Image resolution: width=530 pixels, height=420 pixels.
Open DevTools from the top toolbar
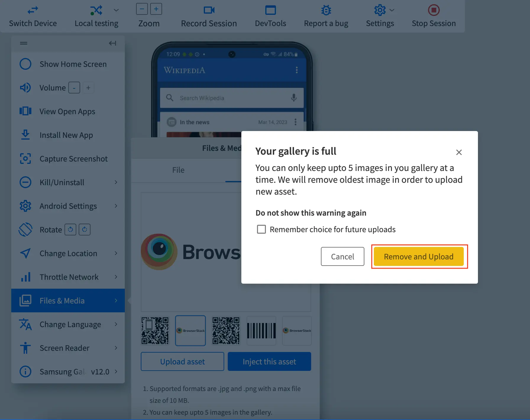[270, 10]
